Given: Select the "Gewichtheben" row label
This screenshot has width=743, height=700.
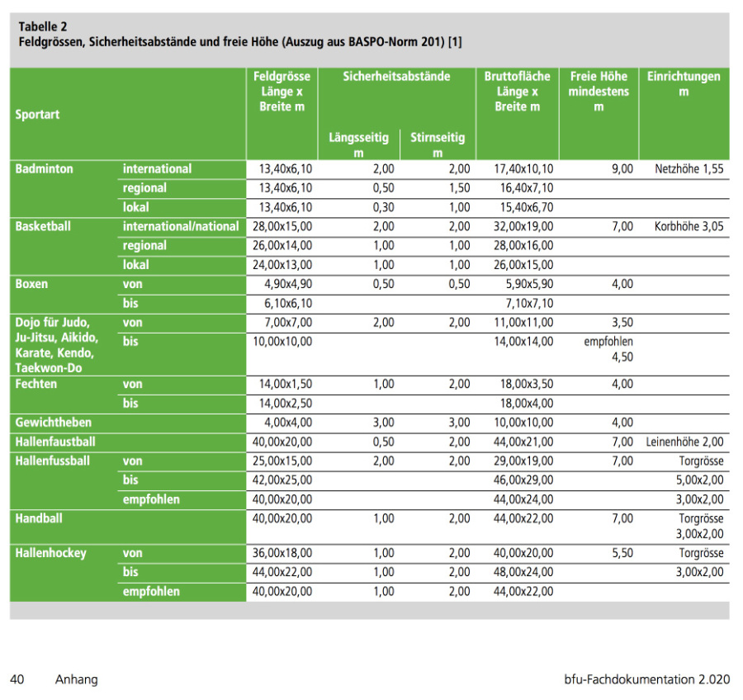Looking at the screenshot, I should [53, 422].
